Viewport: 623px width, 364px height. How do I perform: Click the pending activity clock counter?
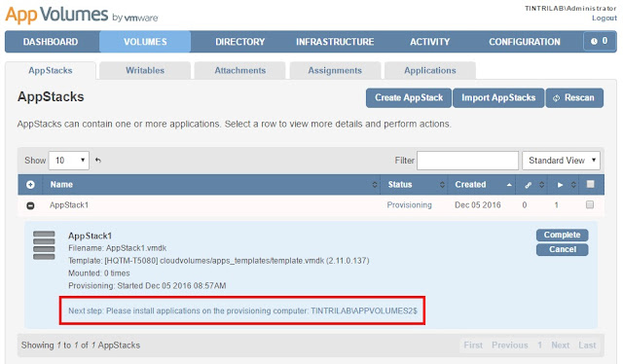(600, 41)
